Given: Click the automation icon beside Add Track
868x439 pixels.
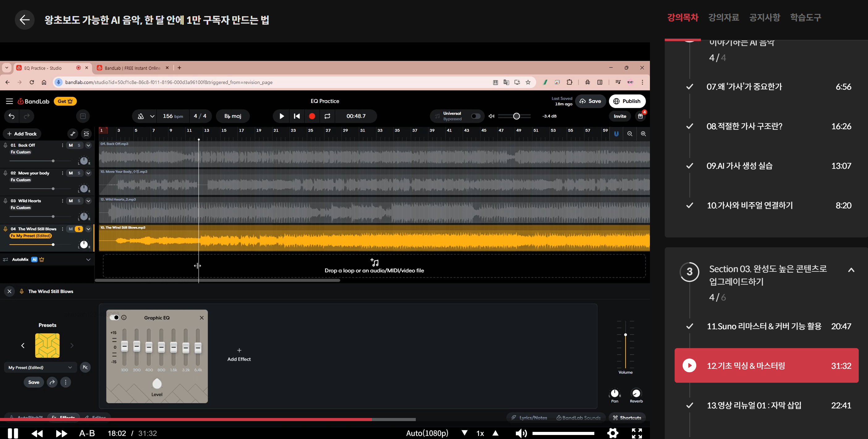Looking at the screenshot, I should click(73, 134).
